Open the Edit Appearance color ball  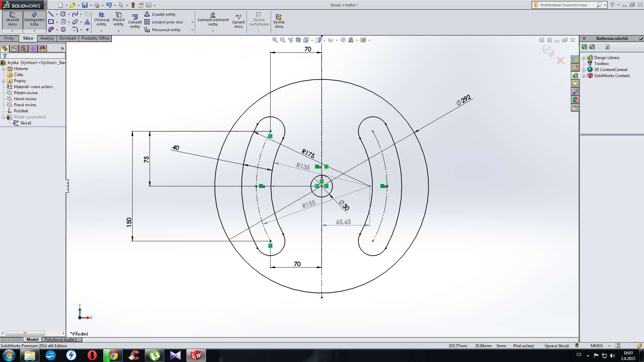point(343,40)
